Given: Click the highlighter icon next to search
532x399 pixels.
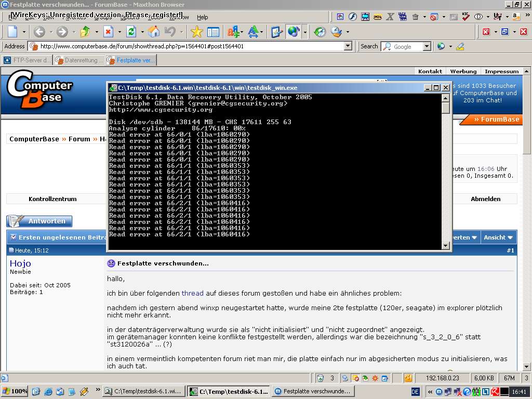Looking at the screenshot, I should coord(460,46).
